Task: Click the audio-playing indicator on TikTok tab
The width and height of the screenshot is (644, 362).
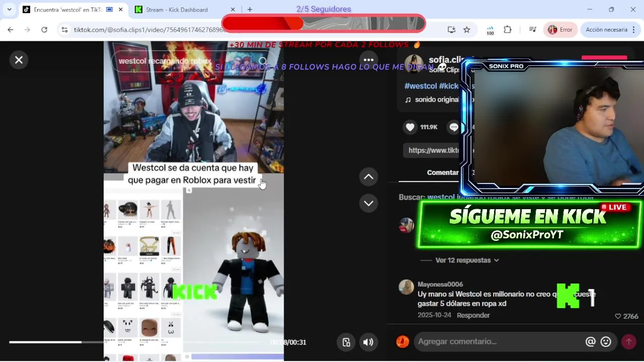Action: (x=109, y=10)
